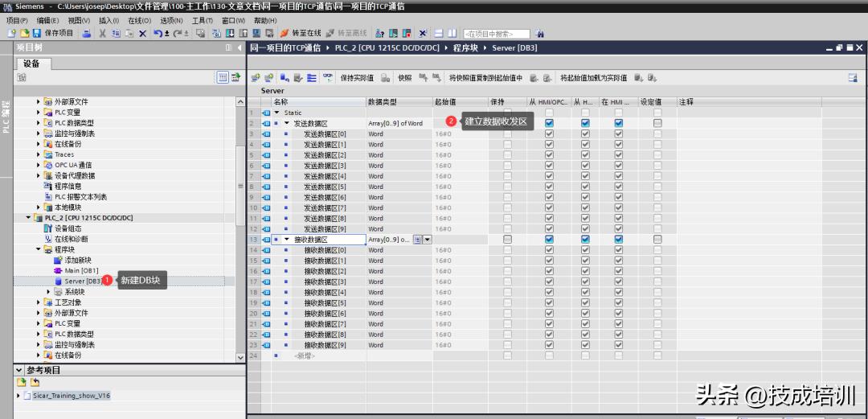The image size is (868, 419).
Task: Click the project tree scrollbar up arrow
Action: [x=240, y=102]
